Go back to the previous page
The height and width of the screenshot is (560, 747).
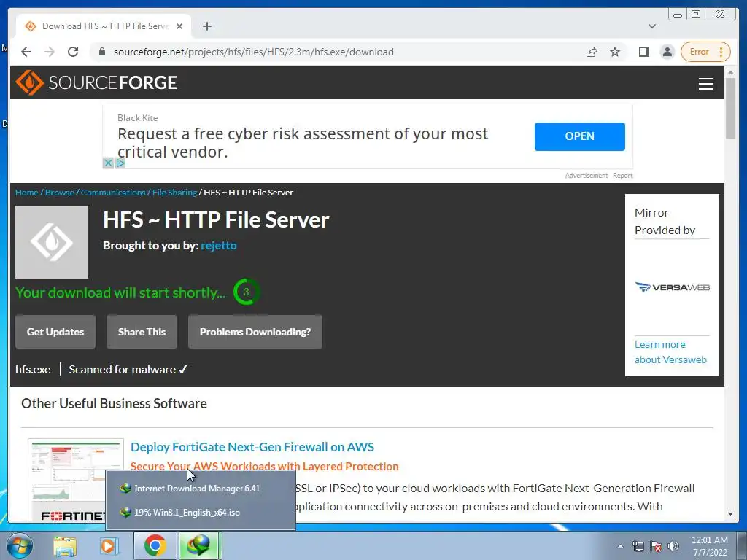click(x=26, y=52)
